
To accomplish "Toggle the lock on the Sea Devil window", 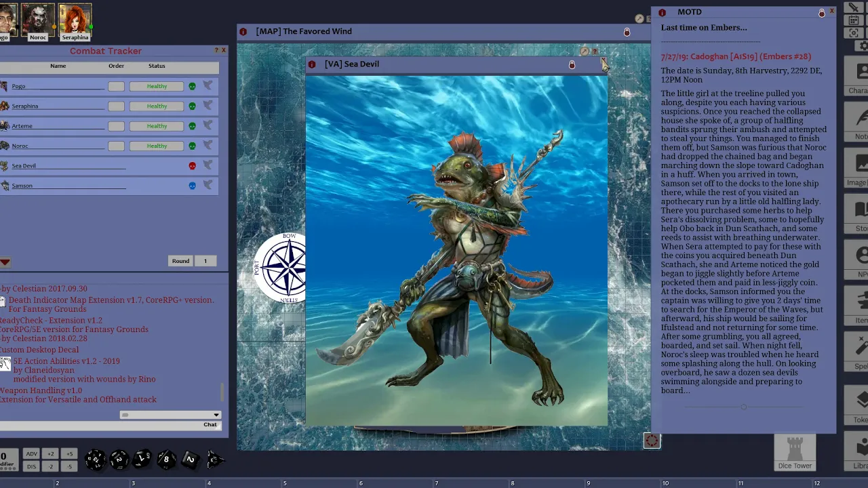I will 572,64.
